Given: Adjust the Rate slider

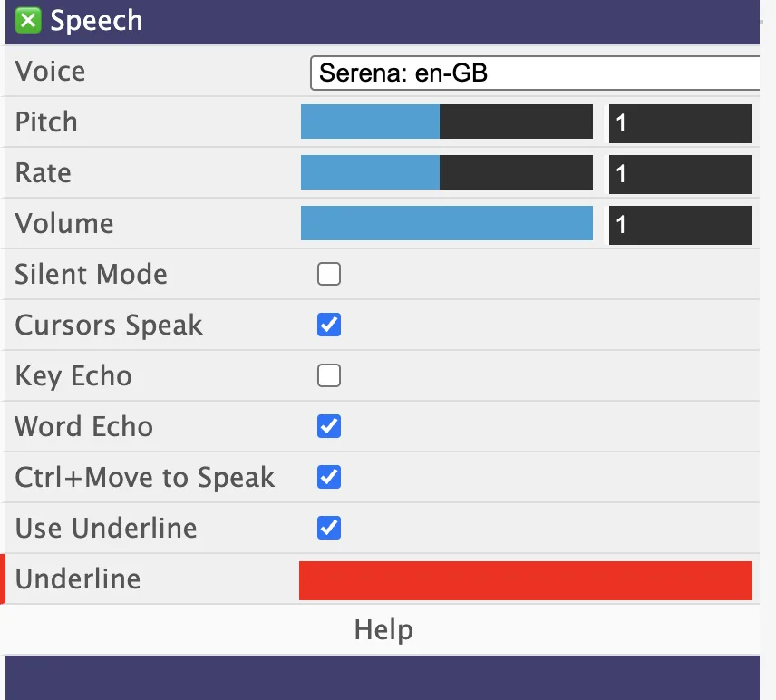Looking at the screenshot, I should 446,173.
